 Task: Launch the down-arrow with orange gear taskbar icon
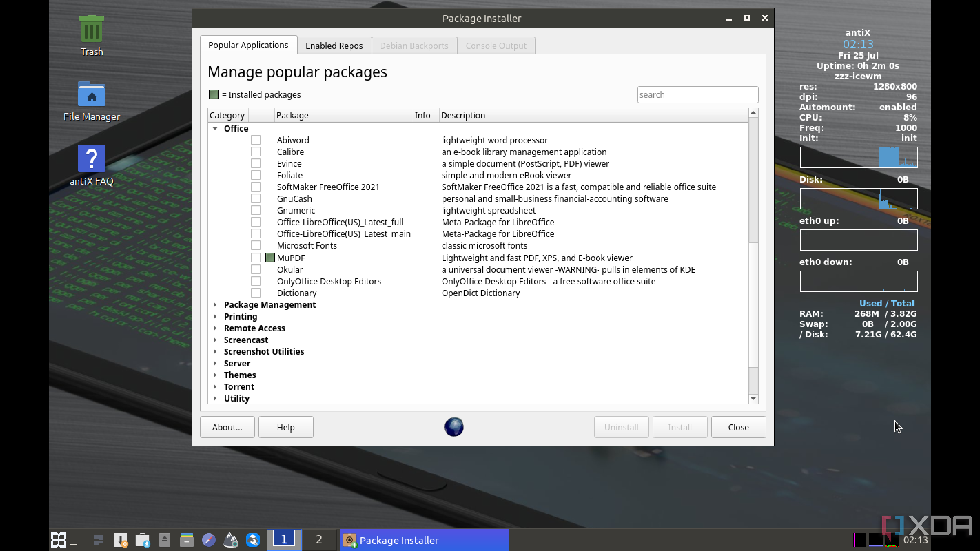point(121,540)
